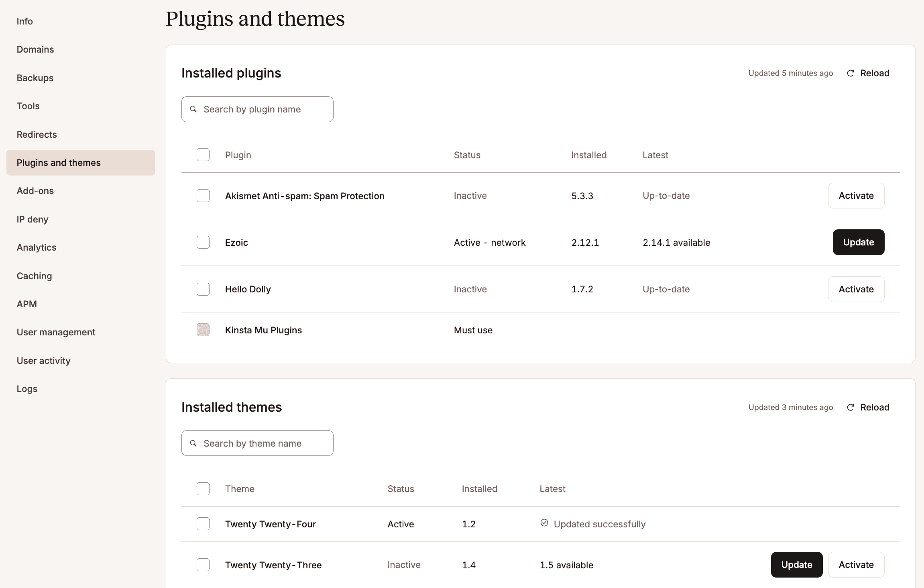Activate Akismet Anti-spam plugin
Screen dimensions: 924x588
pos(856,196)
